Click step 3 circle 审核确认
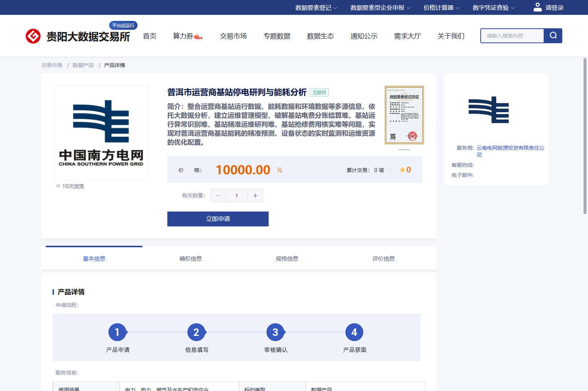588x391 pixels. point(275,332)
